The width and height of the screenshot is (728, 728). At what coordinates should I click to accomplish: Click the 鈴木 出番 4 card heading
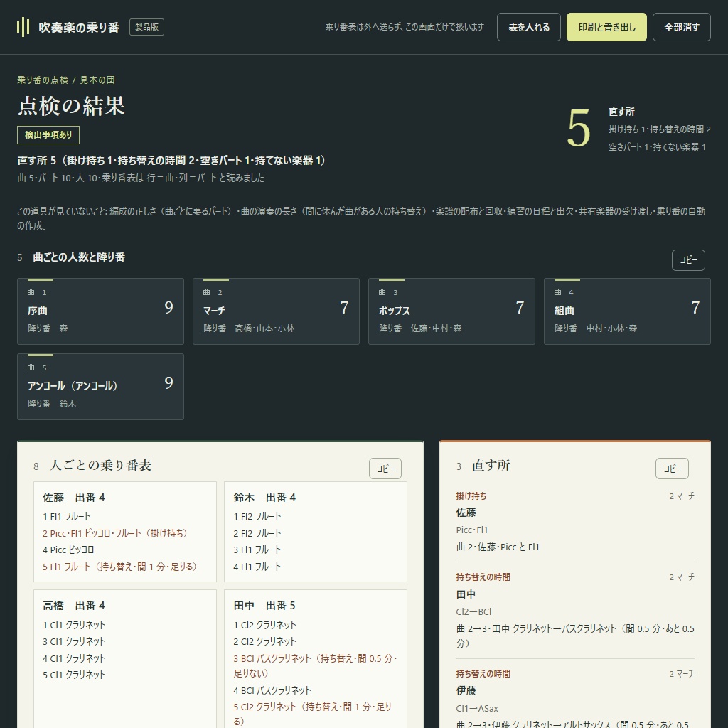264,498
